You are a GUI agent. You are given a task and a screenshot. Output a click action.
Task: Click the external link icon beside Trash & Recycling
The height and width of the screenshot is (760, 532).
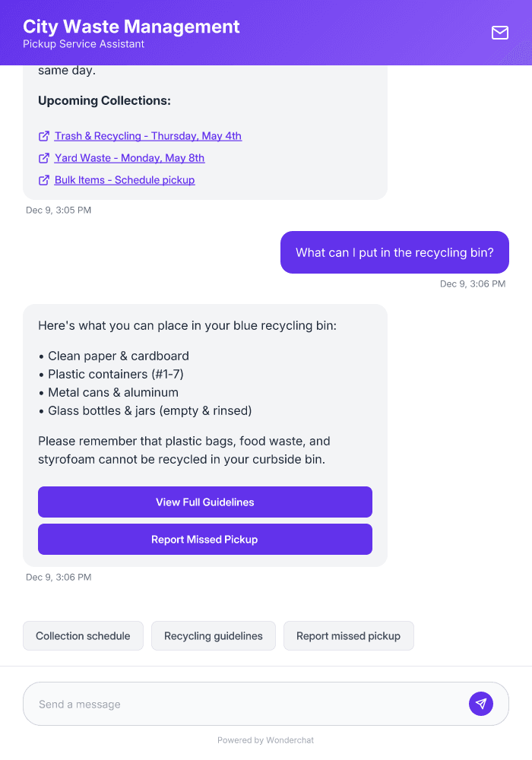pyautogui.click(x=43, y=135)
